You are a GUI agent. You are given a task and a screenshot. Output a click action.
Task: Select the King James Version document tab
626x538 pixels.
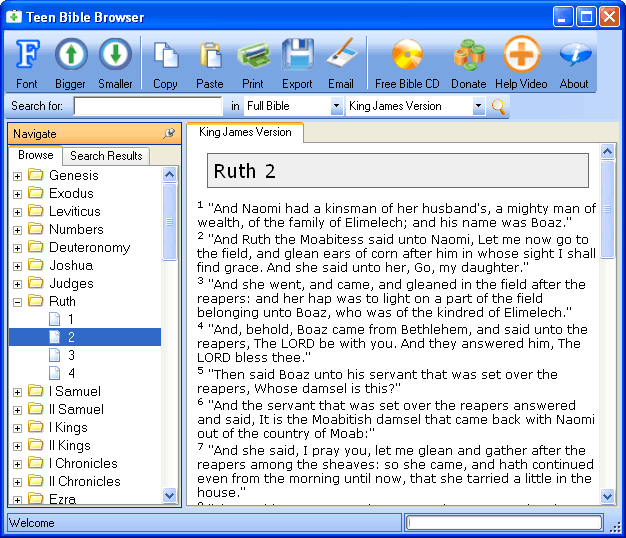pyautogui.click(x=245, y=133)
